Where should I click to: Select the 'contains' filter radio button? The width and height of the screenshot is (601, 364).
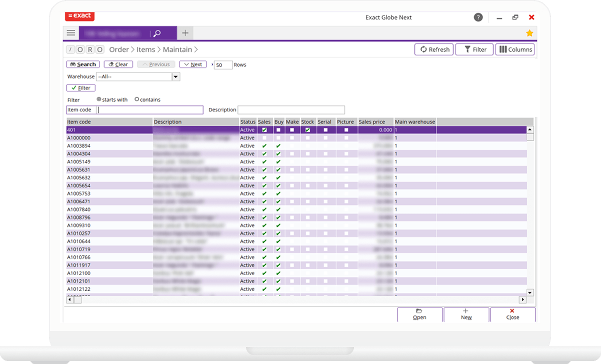[137, 99]
